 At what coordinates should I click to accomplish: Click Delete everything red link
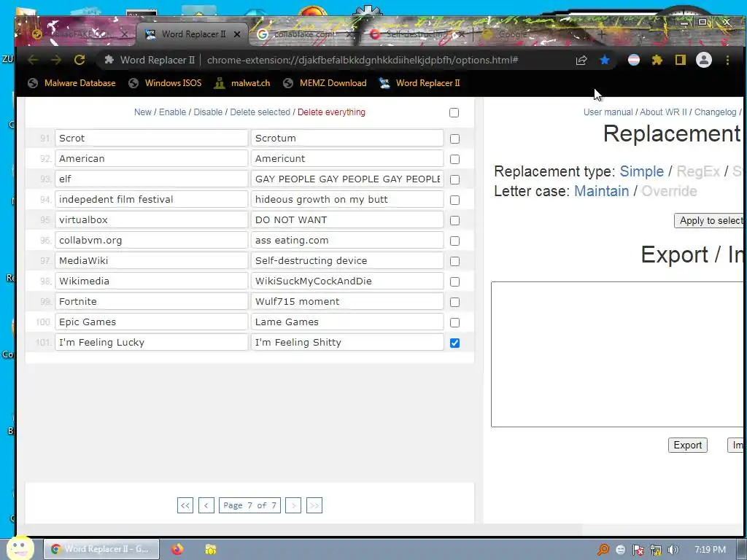332,112
